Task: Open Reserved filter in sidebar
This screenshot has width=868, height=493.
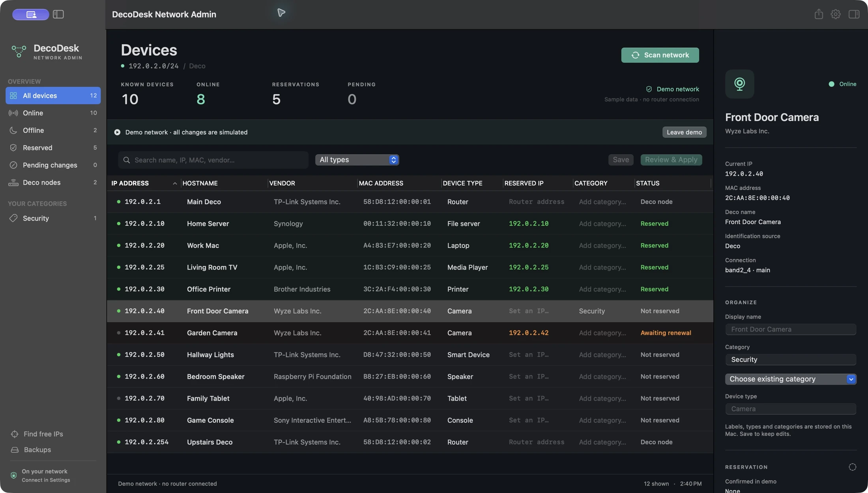Action: click(x=53, y=148)
